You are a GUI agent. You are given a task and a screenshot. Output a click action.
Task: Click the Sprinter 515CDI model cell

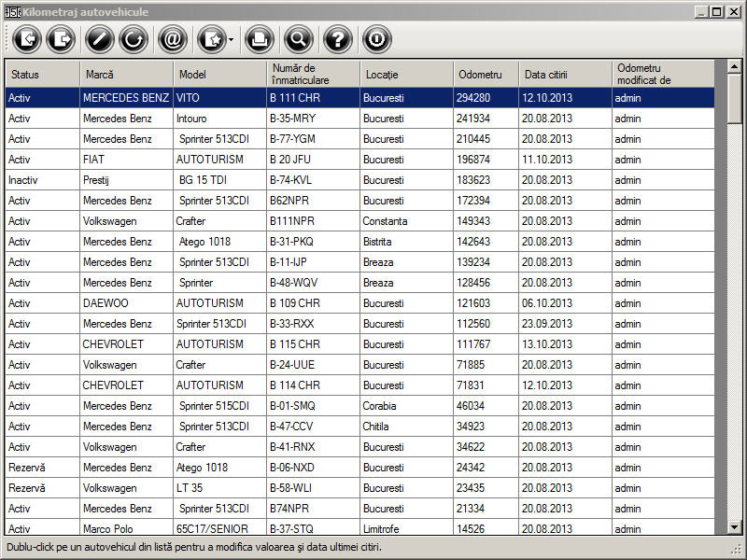(x=219, y=405)
